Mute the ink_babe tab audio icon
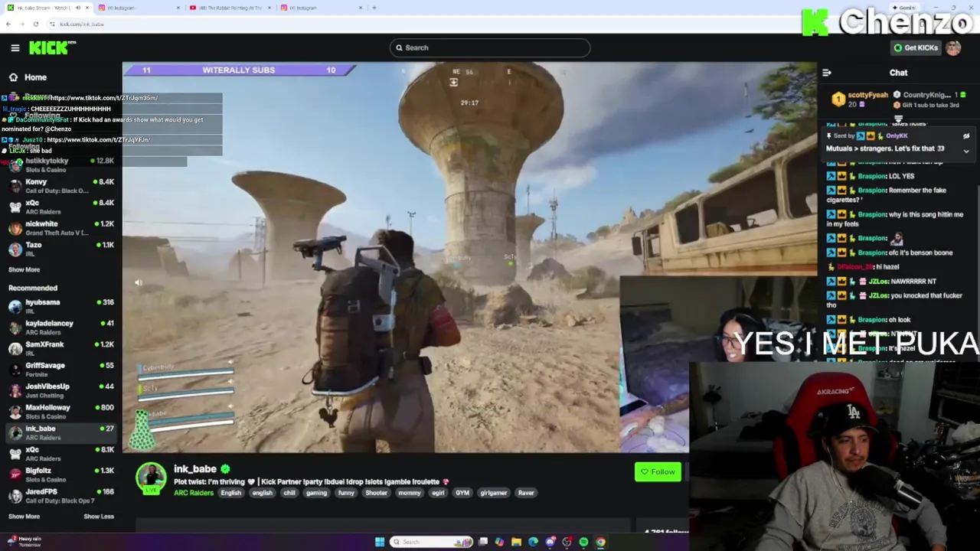 77,8
